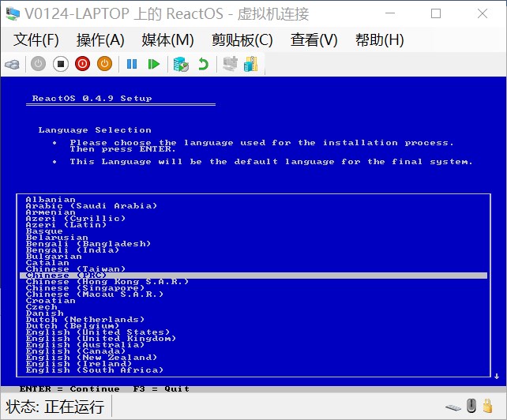Select Chinese (Singapore) language

pyautogui.click(x=85, y=288)
